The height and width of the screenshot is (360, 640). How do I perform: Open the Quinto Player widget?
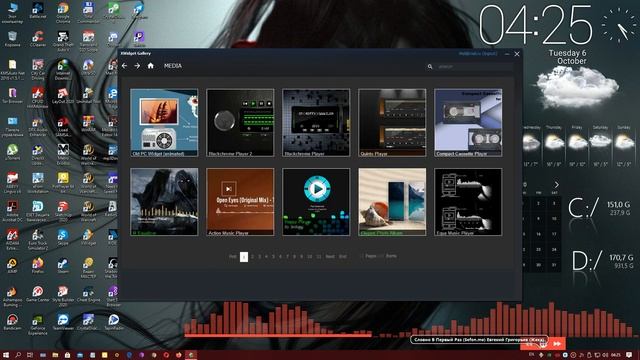(x=392, y=122)
